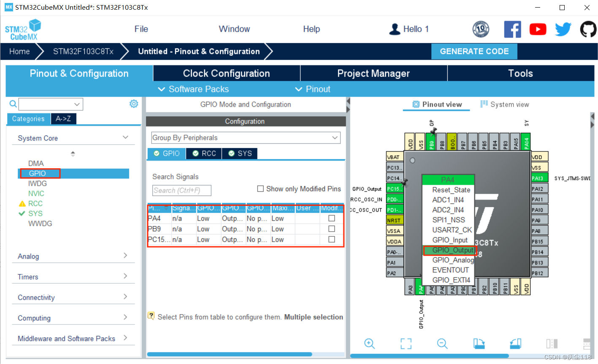Select NVIC in System Core list

(36, 193)
